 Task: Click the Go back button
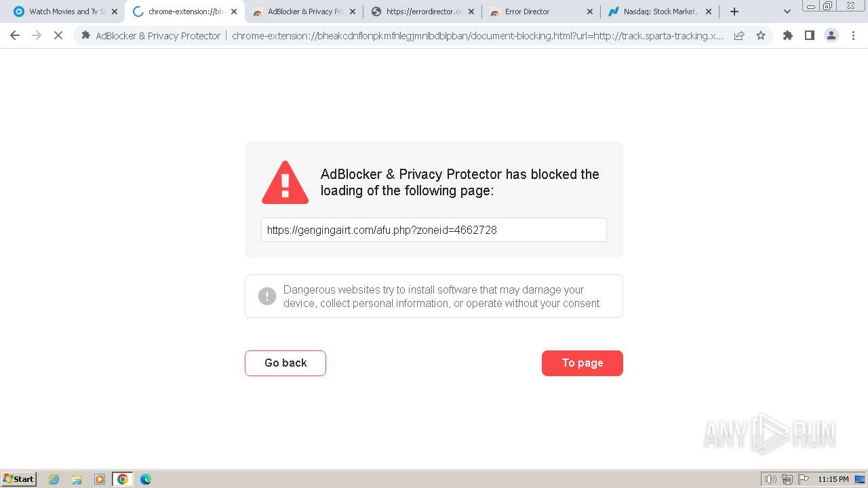point(285,363)
